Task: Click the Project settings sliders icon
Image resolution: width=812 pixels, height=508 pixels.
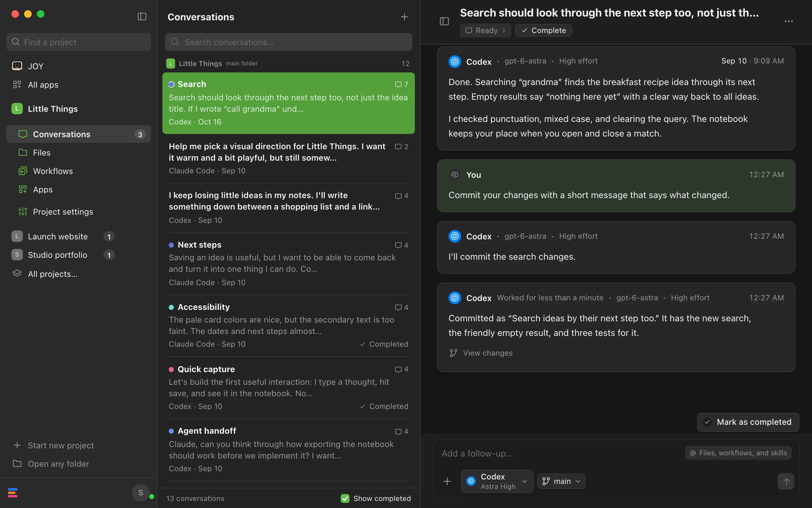Action: coord(23,212)
